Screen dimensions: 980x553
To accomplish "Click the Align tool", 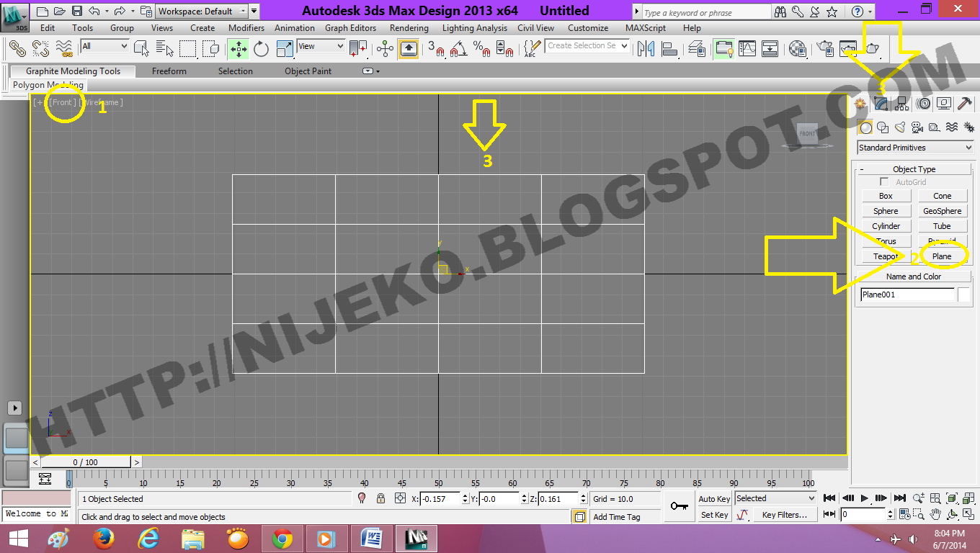I will click(x=669, y=48).
